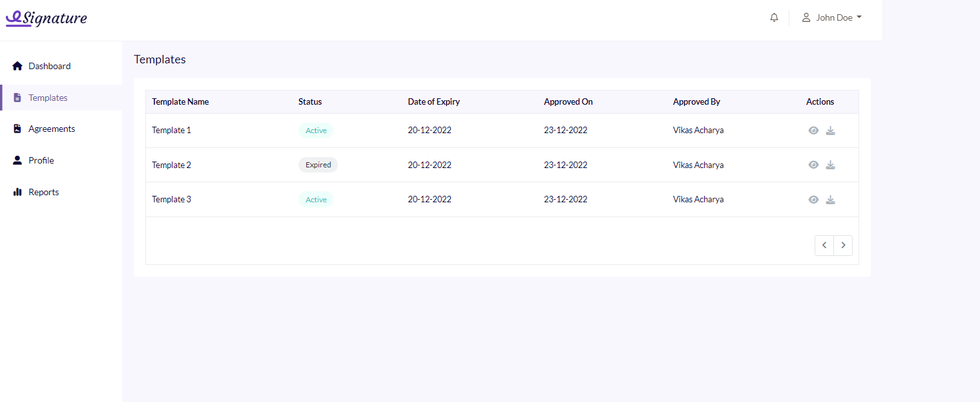Click the Date of Expiry column header
This screenshot has height=402, width=980.
point(433,101)
